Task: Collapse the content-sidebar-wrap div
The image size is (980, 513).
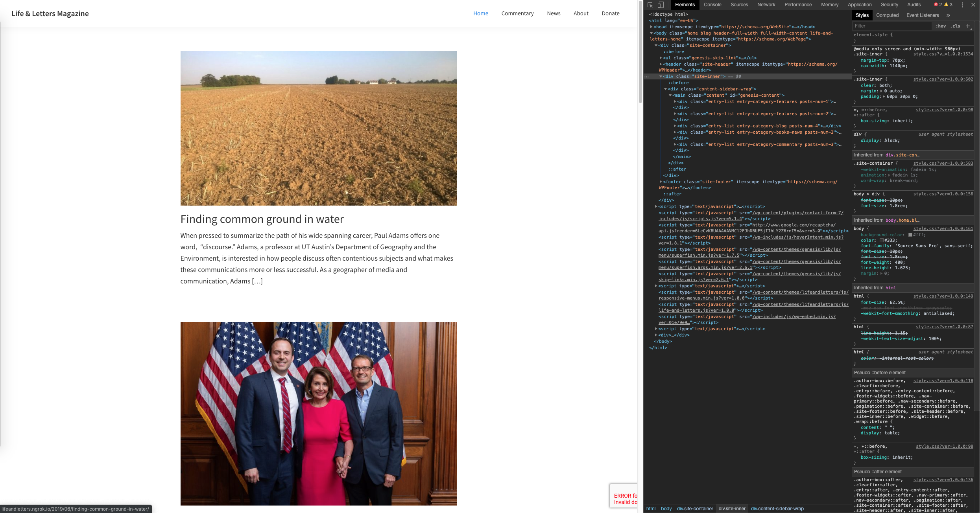Action: [x=665, y=89]
